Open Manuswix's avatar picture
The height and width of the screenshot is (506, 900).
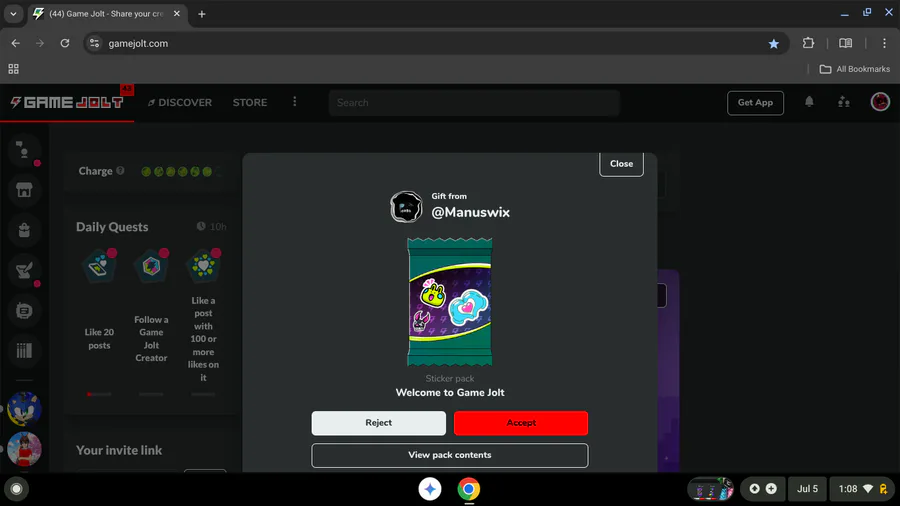pos(406,207)
